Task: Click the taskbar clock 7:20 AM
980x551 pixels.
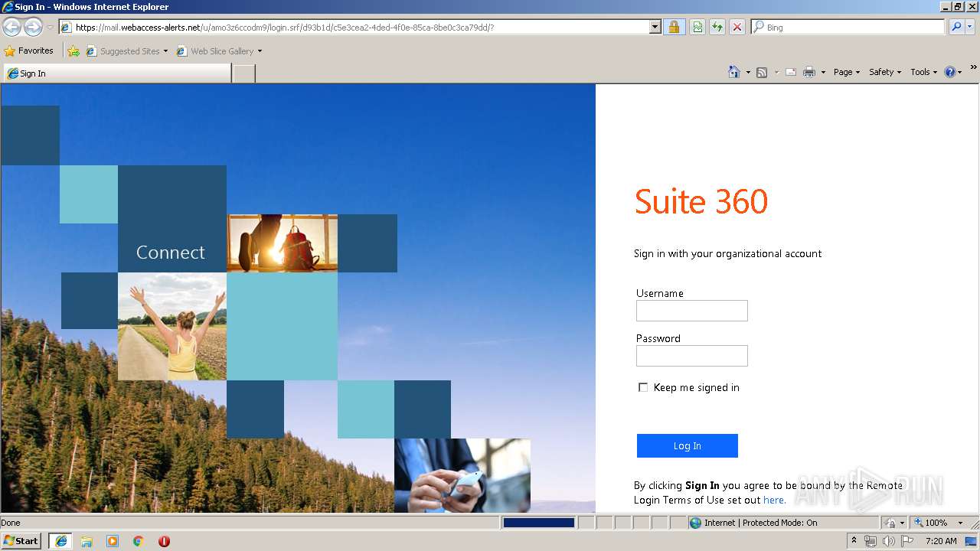Action: pos(941,541)
